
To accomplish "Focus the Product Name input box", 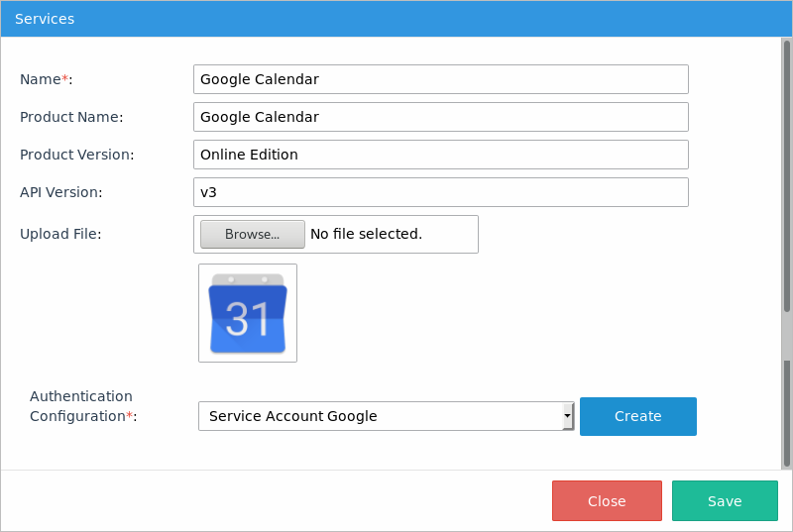I will (440, 117).
